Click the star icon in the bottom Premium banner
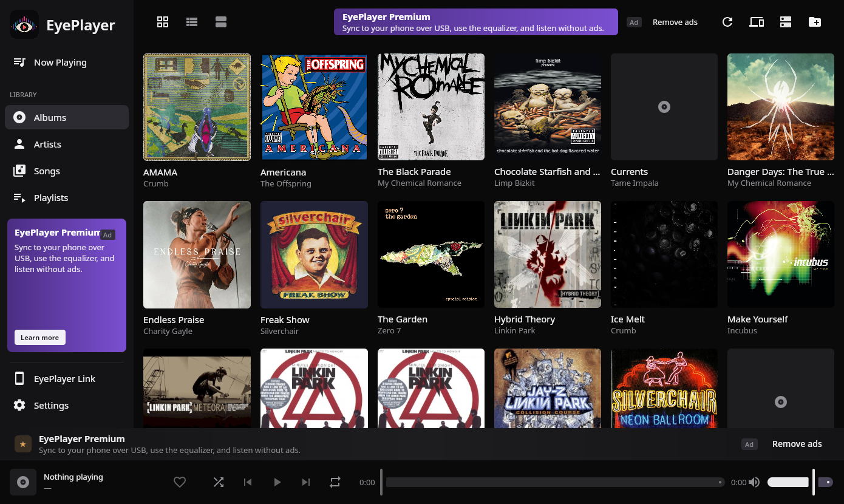 (23, 444)
